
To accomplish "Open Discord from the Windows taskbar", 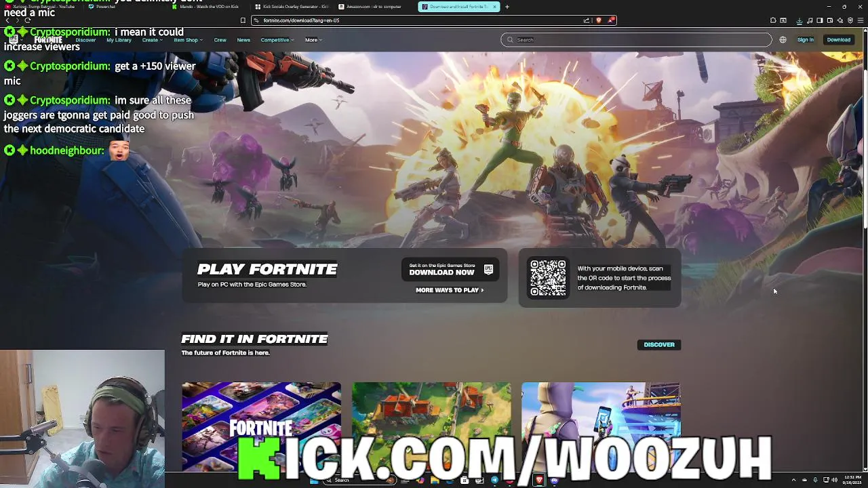I will click(554, 481).
